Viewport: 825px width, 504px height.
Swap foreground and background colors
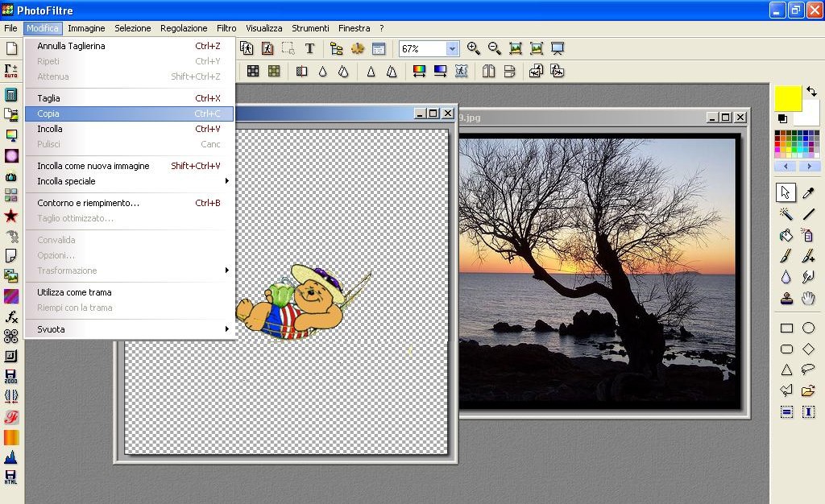coord(812,93)
